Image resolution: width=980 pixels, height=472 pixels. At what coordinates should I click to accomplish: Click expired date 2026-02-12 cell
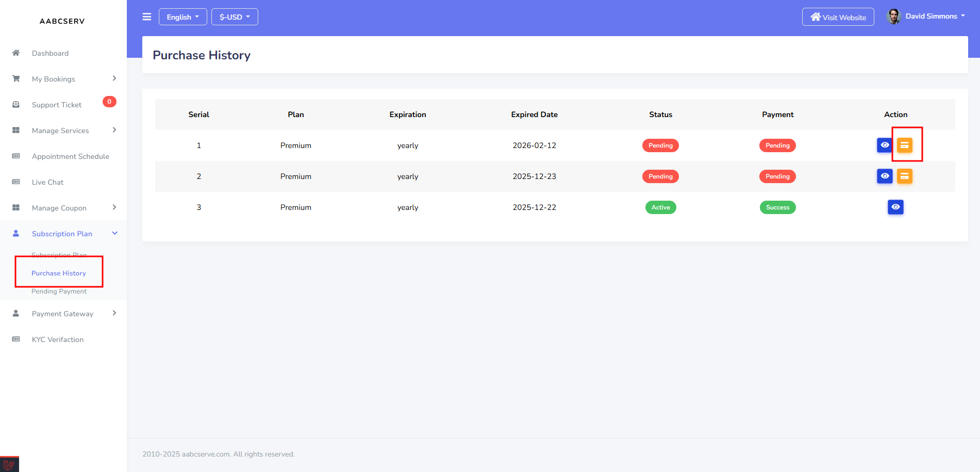pyautogui.click(x=534, y=145)
